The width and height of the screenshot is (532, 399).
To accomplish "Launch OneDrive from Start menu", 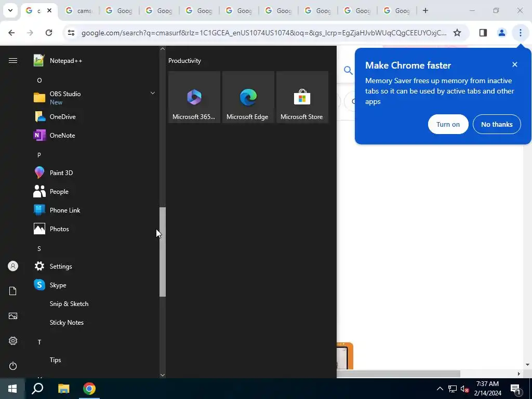I will 95,117.
